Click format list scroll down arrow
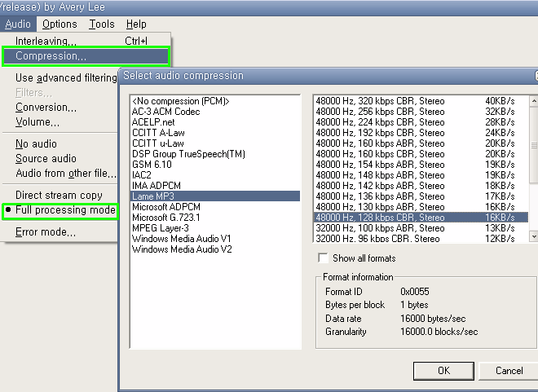The height and width of the screenshot is (392, 538). [534, 236]
